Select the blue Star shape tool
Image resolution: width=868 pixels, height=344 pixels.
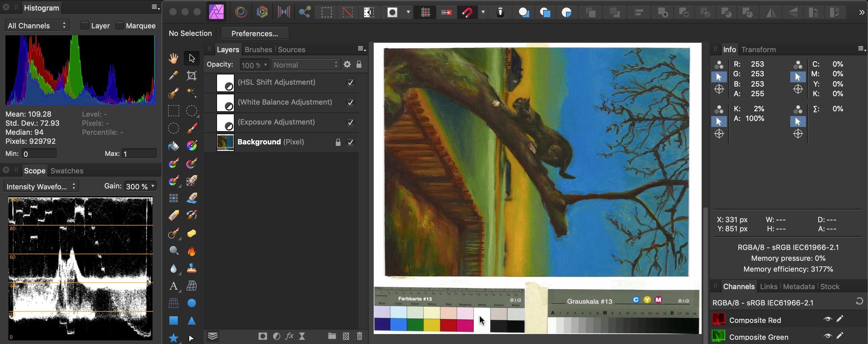point(174,338)
